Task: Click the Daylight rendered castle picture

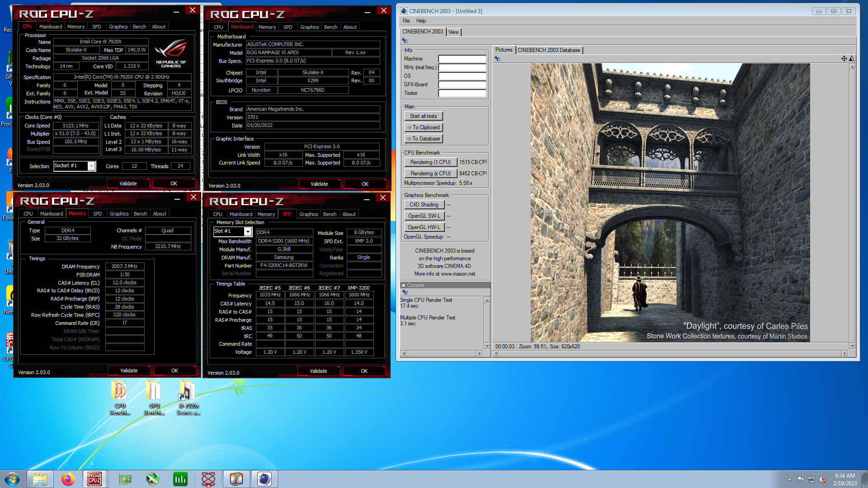Action: click(x=670, y=202)
